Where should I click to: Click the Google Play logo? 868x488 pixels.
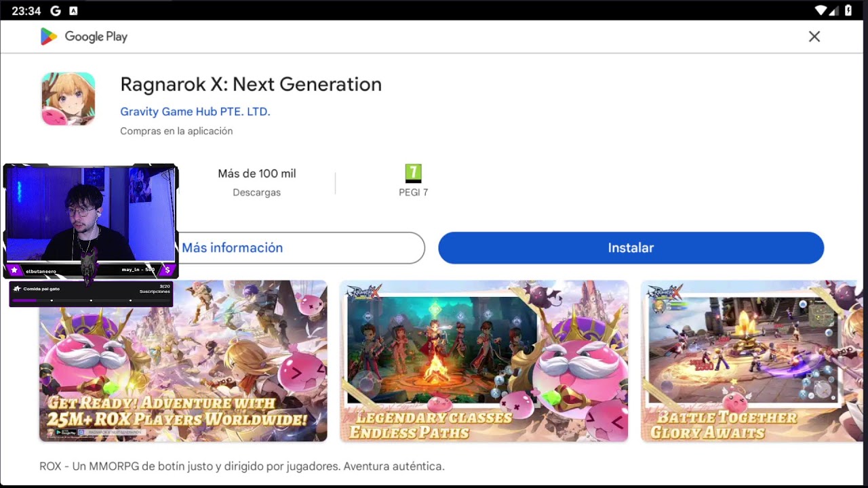pyautogui.click(x=83, y=37)
